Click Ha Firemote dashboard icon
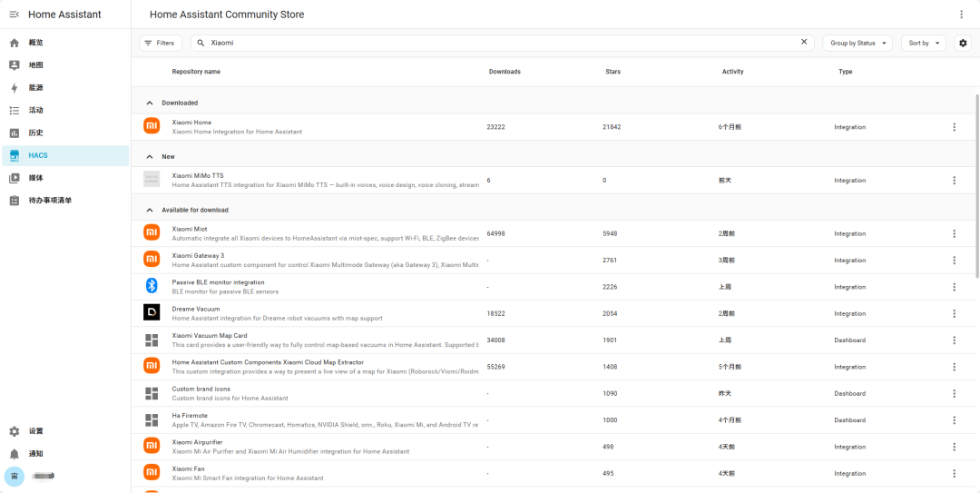This screenshot has width=980, height=493. pyautogui.click(x=152, y=419)
